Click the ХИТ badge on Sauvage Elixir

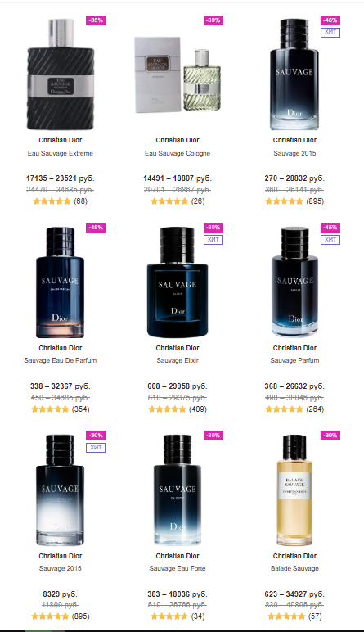click(213, 239)
